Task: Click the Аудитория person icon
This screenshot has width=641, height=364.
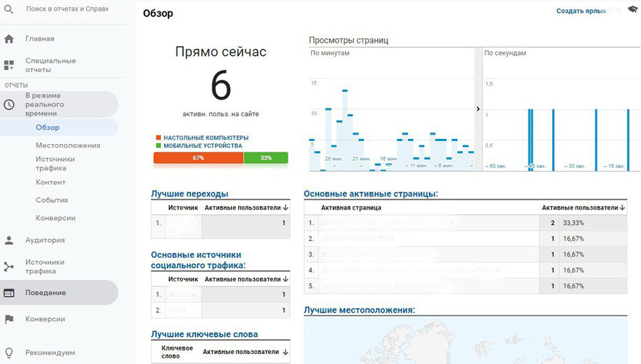Action: (x=9, y=241)
